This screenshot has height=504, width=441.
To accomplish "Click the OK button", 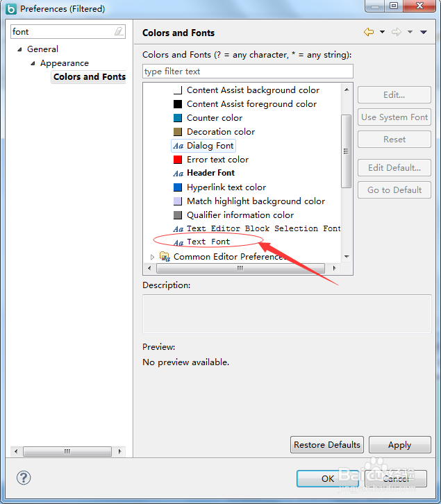I will point(328,478).
